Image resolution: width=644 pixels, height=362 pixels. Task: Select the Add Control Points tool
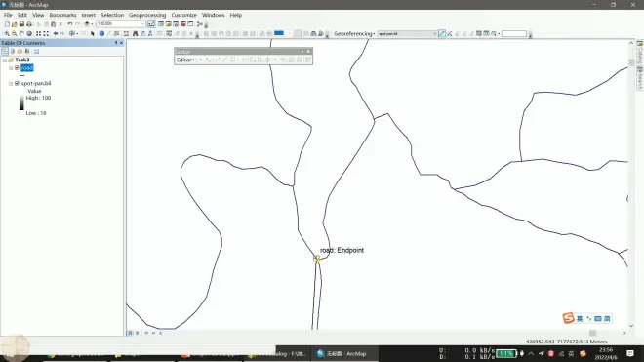(441, 34)
